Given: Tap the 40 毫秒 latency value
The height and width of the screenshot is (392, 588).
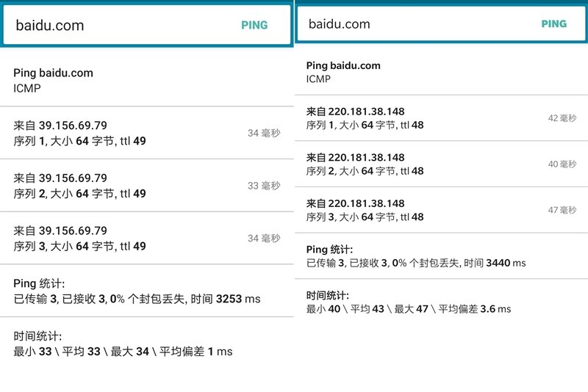Looking at the screenshot, I should (x=562, y=164).
